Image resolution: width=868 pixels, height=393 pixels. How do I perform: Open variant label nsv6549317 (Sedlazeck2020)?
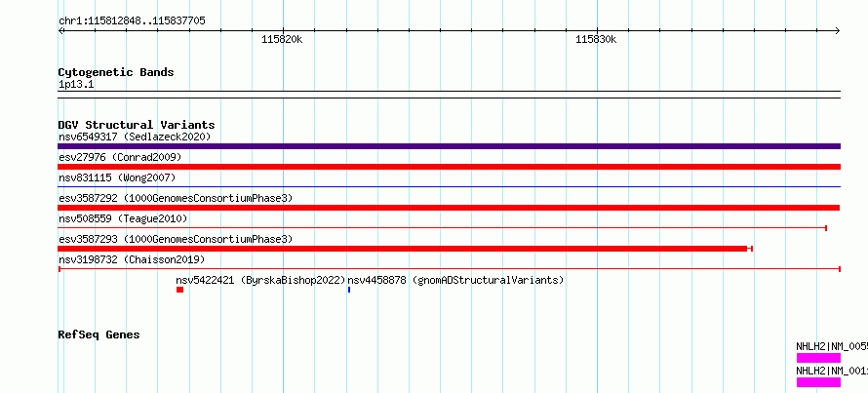(x=135, y=137)
